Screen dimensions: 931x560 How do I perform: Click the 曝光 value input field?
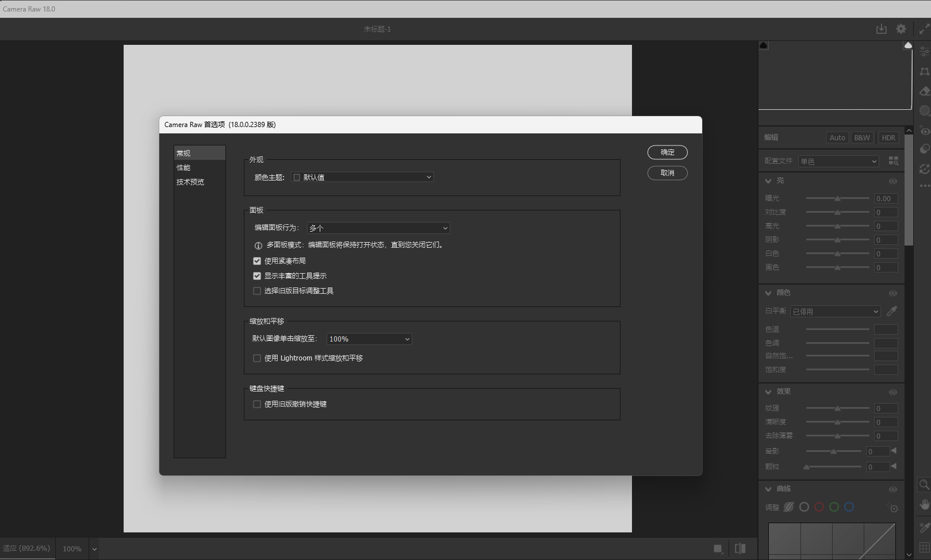pyautogui.click(x=885, y=198)
